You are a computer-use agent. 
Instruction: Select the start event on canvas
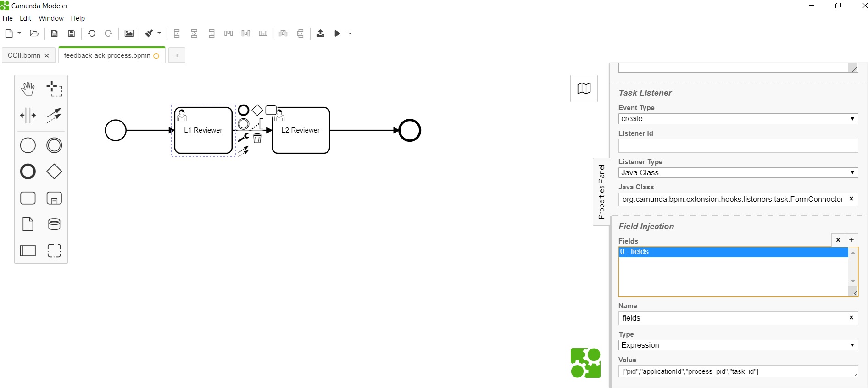click(x=116, y=130)
